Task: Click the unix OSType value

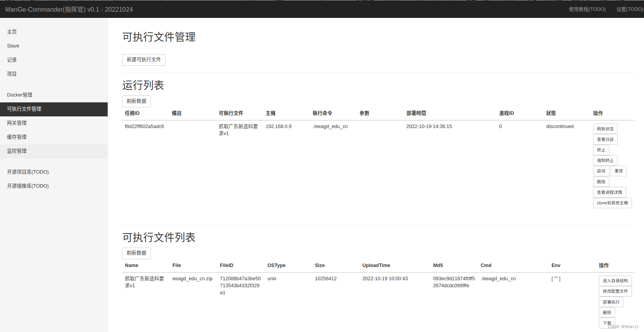Action: (x=272, y=279)
